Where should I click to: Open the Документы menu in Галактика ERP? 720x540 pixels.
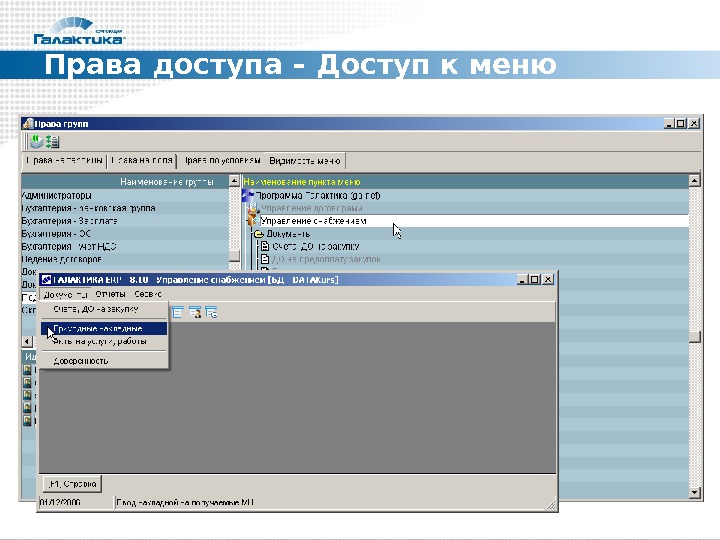pos(65,294)
